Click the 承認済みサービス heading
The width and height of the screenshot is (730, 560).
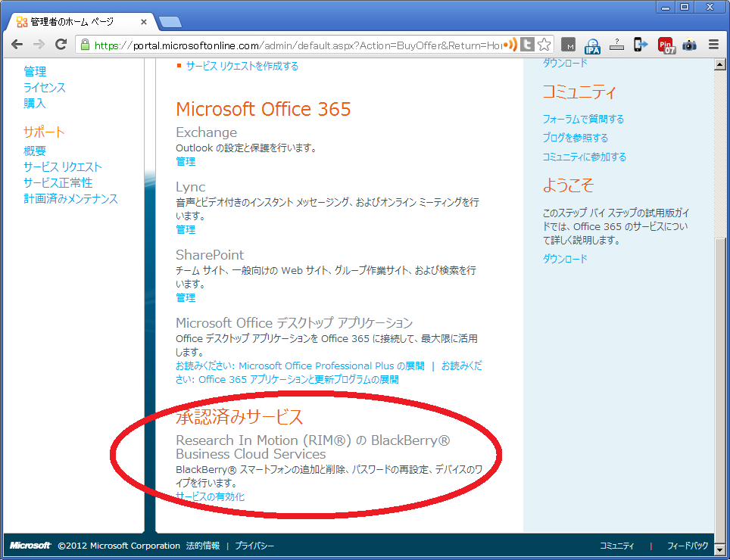click(x=240, y=417)
